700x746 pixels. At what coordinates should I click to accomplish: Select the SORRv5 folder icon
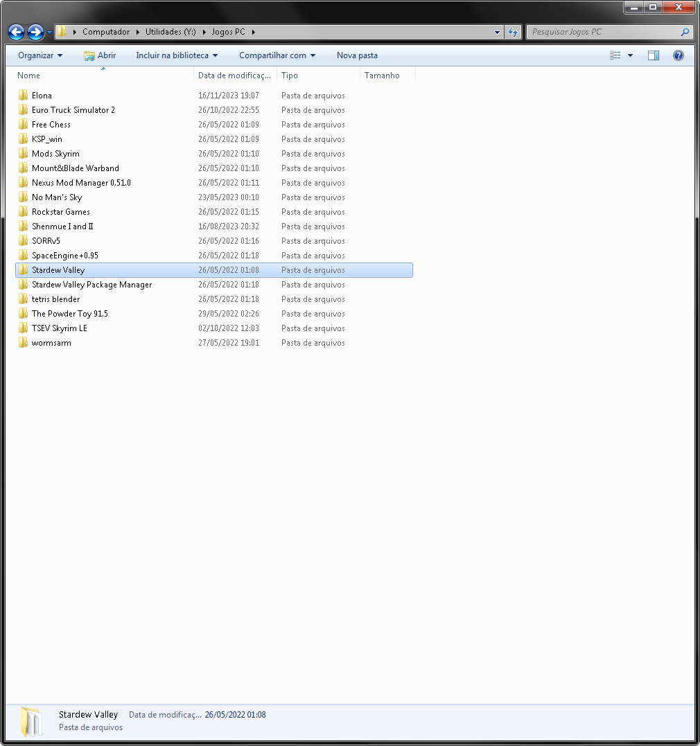pyautogui.click(x=23, y=241)
